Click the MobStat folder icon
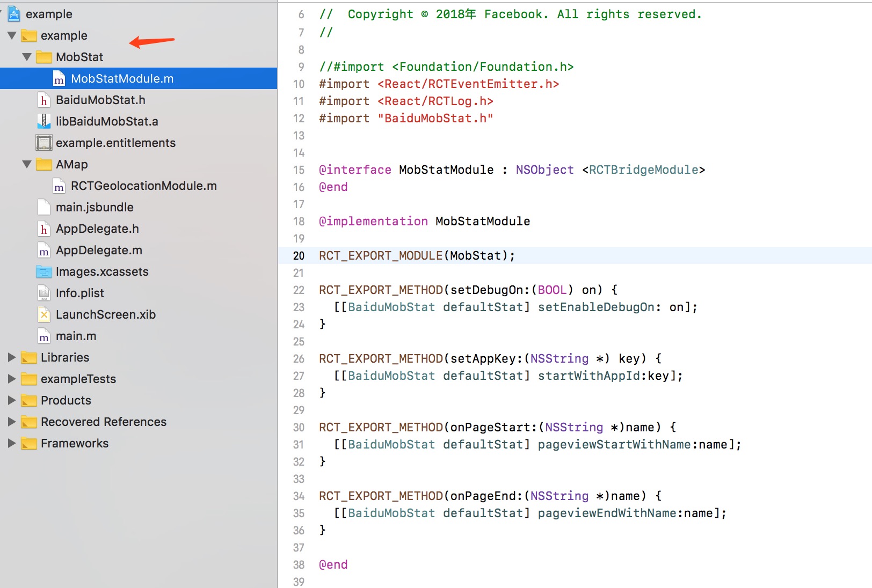Screen dimensions: 872x588 point(44,57)
